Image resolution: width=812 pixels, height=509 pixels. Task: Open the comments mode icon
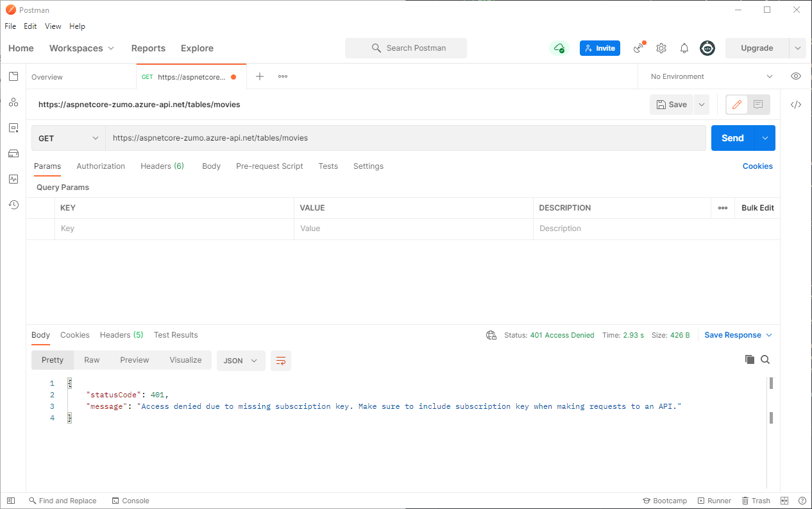(x=758, y=105)
